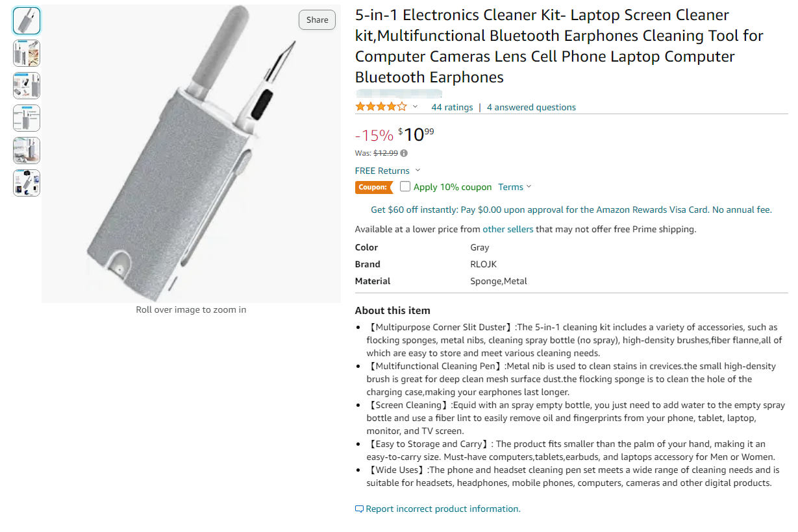798x532 pixels.
Task: Select the fifth product thumbnail image
Action: click(x=27, y=151)
